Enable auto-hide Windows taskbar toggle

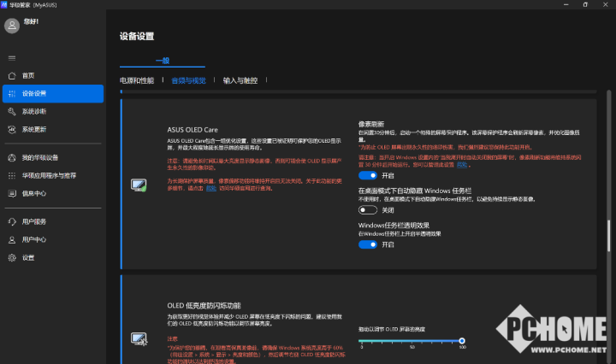(368, 210)
